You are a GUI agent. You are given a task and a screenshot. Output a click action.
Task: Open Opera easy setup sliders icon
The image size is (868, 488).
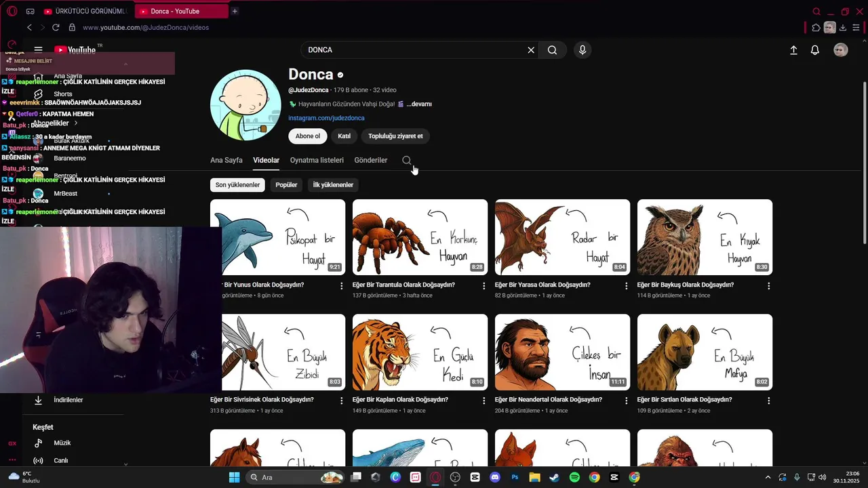click(856, 28)
